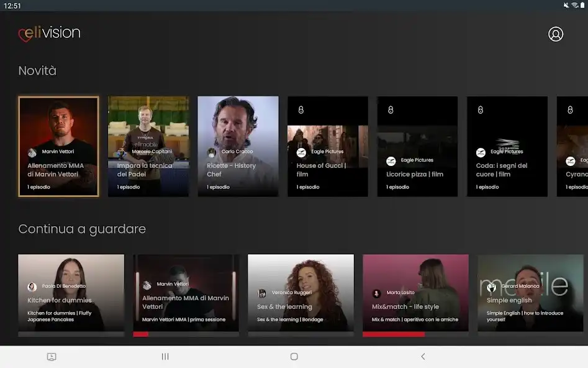Viewport: 588px width, 368px height.
Task: Click the Marvin Vettori MMA progress bar
Action: (141, 334)
